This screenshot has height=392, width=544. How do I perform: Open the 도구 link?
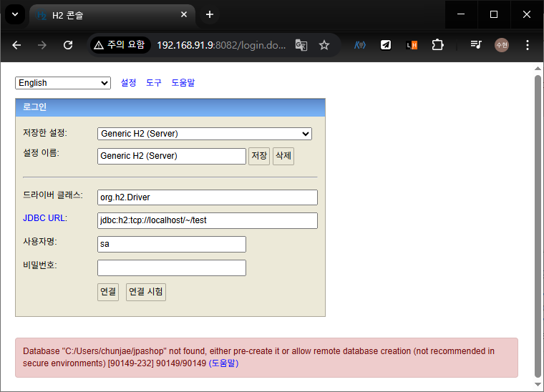(x=154, y=82)
